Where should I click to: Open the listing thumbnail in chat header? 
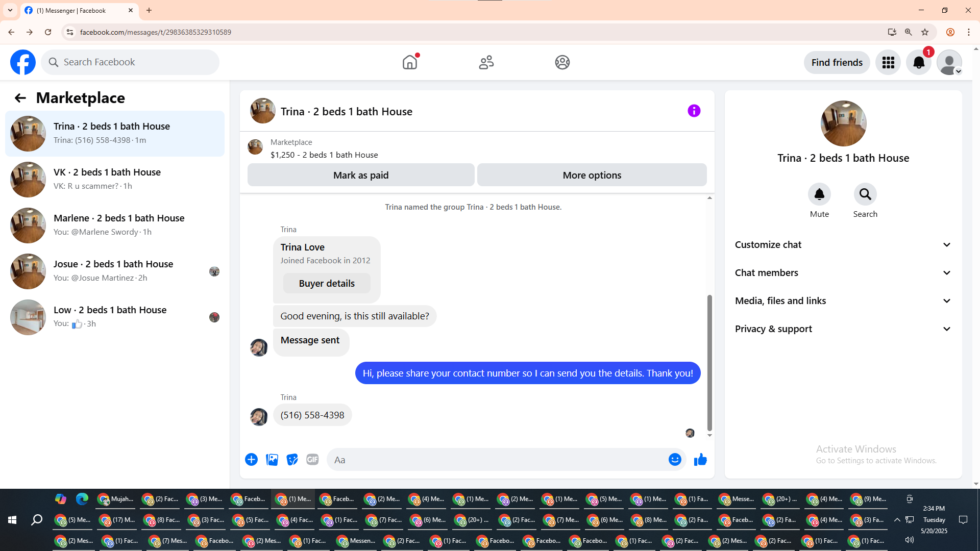(263, 111)
